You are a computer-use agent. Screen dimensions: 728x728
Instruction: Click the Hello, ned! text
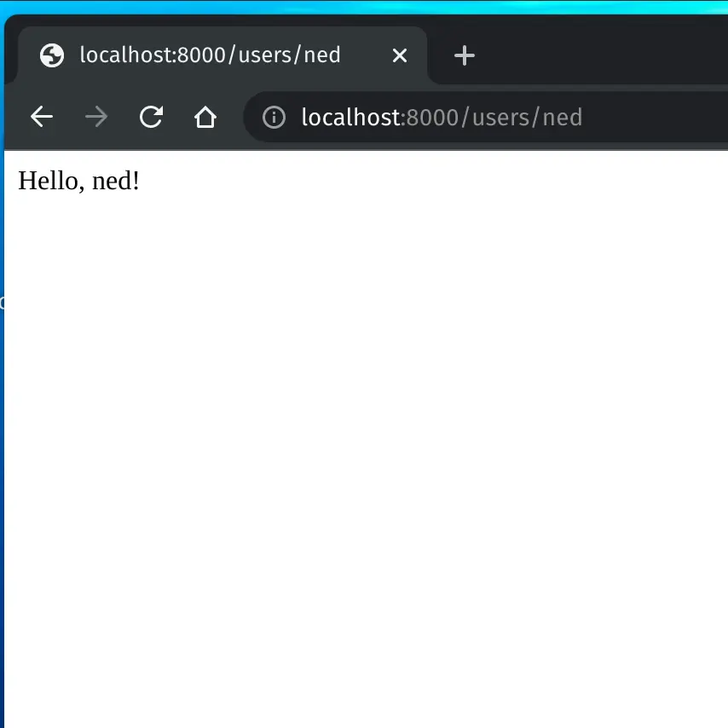point(78,180)
